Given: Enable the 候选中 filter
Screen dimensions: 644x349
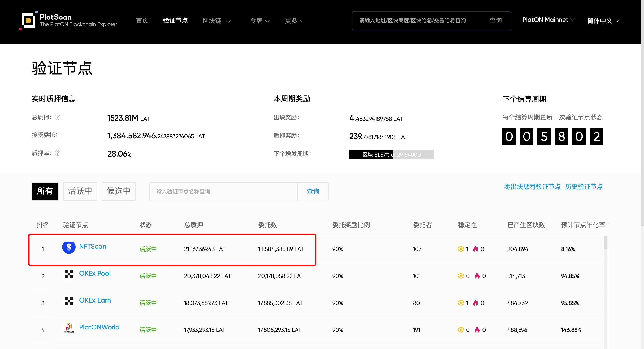Looking at the screenshot, I should pyautogui.click(x=118, y=191).
